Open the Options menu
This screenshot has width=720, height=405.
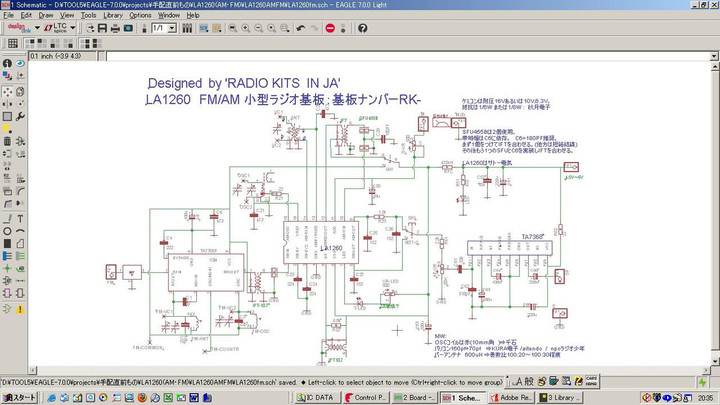click(x=140, y=16)
